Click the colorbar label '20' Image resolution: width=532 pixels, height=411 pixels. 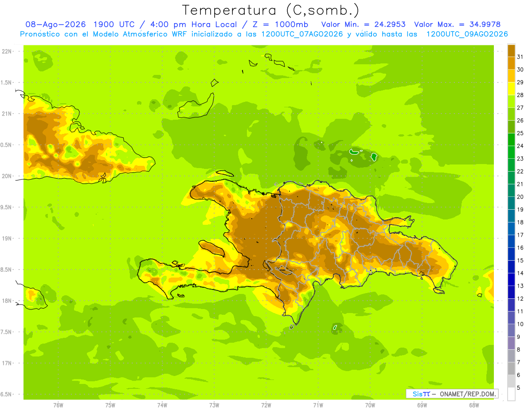[520, 197]
